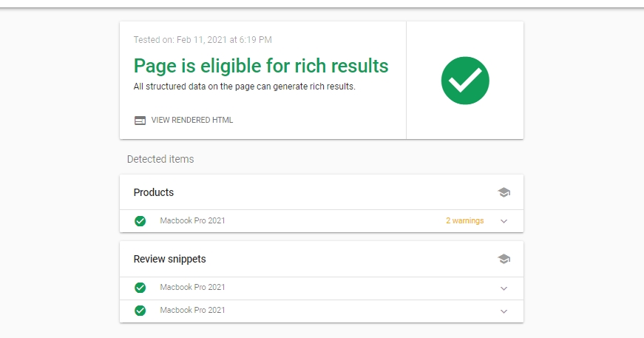Screen dimensions: 644x338
Task: Click the rendered HTML window icon
Action: tap(140, 121)
